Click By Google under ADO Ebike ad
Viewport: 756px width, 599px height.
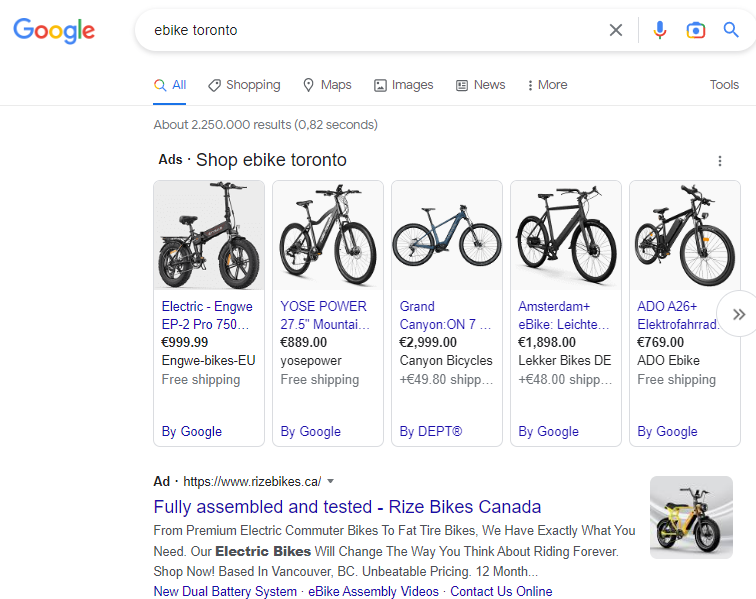667,431
